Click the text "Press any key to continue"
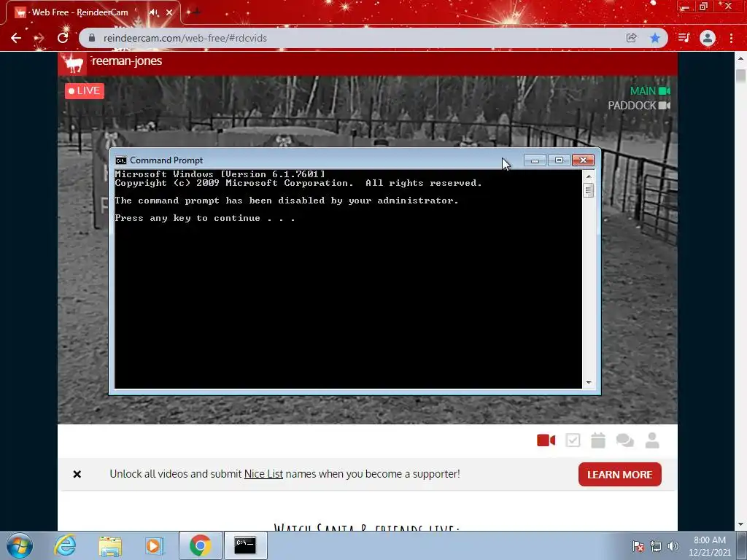The width and height of the screenshot is (747, 560). [187, 218]
